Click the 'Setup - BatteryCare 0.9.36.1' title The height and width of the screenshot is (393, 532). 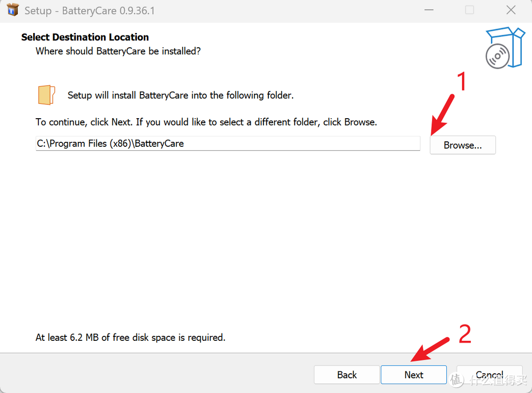(90, 10)
